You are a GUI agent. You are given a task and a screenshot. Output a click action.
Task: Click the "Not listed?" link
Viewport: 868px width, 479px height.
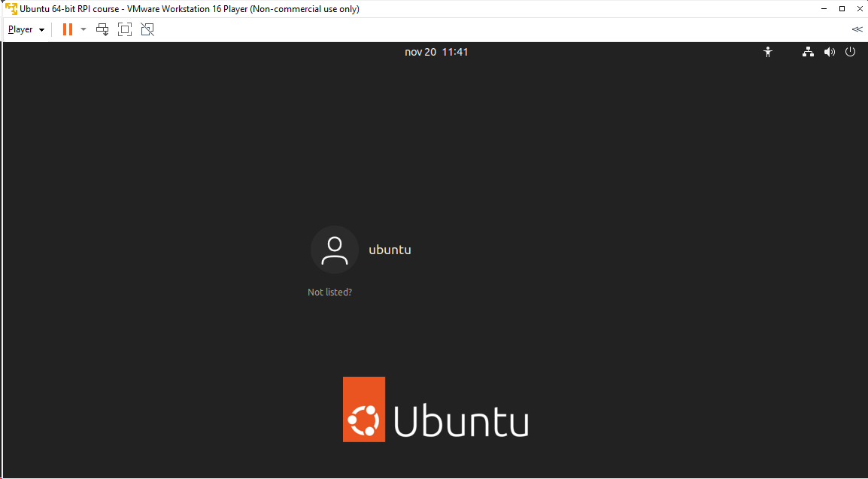click(329, 292)
